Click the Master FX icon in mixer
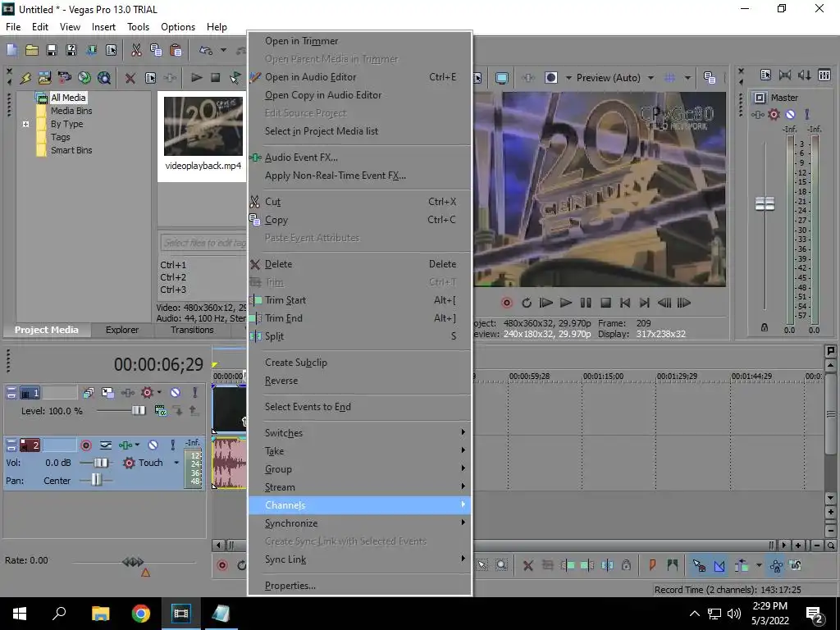Viewport: 840px width, 630px height. pos(757,115)
